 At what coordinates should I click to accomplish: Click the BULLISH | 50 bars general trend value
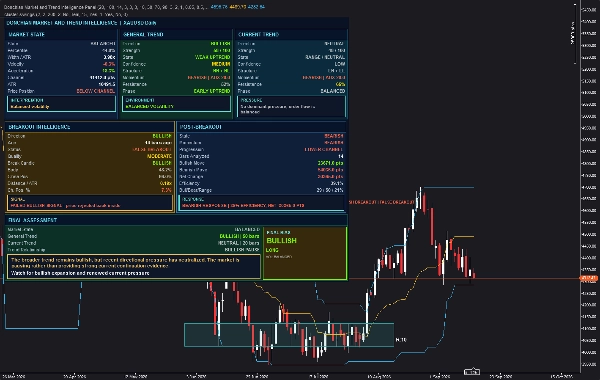click(239, 236)
